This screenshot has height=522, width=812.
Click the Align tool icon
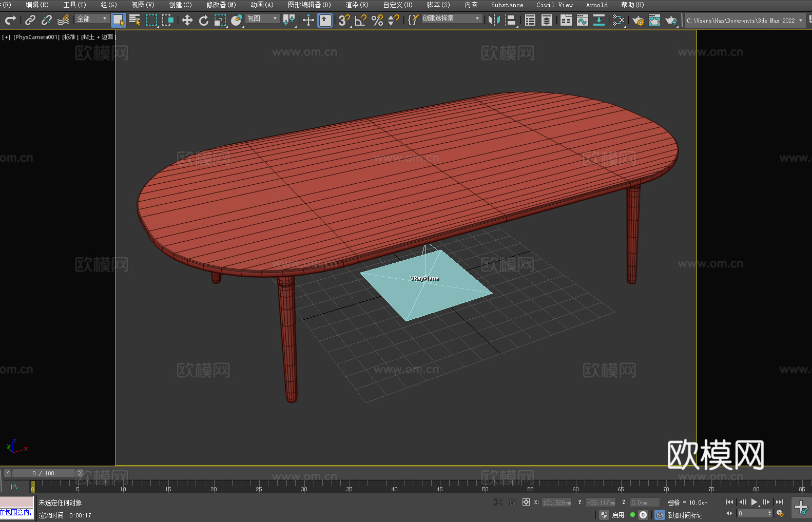pos(511,20)
